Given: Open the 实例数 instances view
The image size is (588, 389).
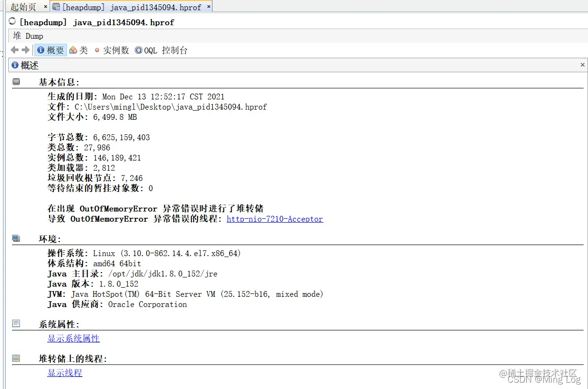Looking at the screenshot, I should pos(112,50).
